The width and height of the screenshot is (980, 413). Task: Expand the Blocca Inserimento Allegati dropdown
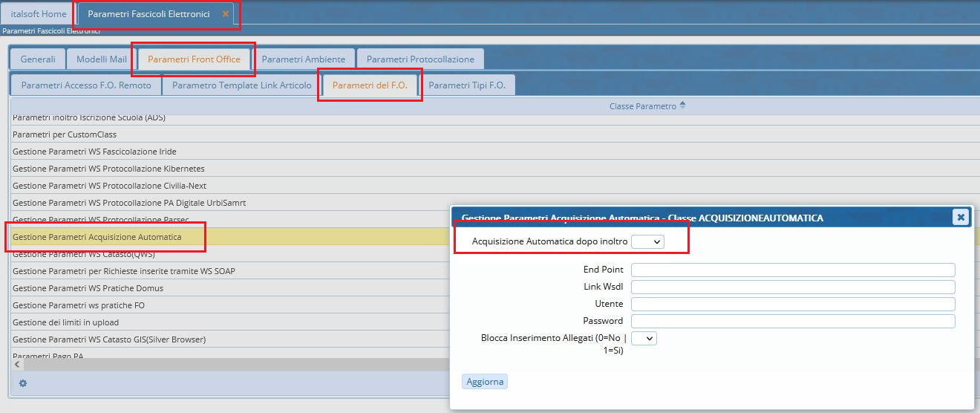pos(644,338)
